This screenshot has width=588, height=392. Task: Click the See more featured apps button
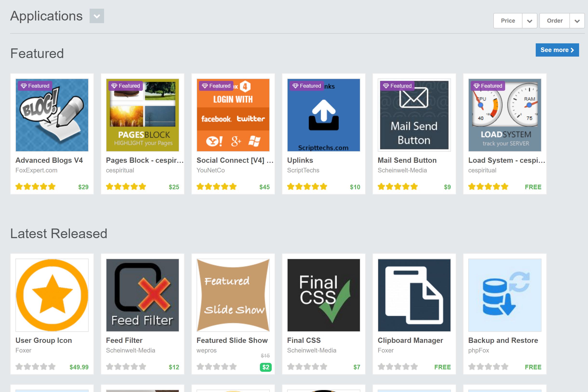point(557,50)
